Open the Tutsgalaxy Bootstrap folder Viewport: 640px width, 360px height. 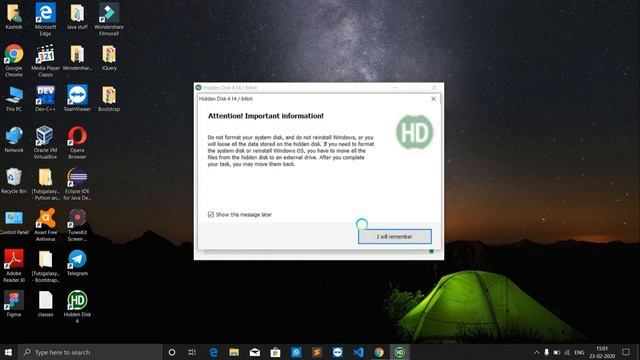(x=45, y=266)
